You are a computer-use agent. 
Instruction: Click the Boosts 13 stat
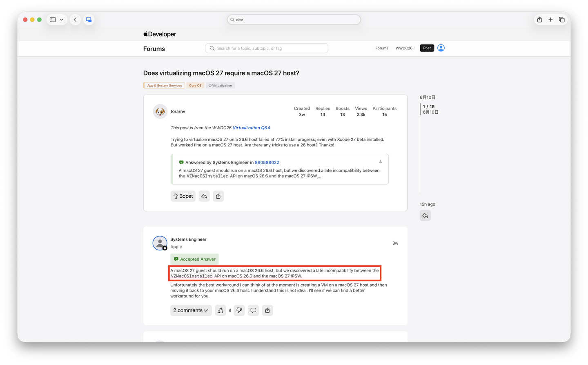pyautogui.click(x=343, y=111)
